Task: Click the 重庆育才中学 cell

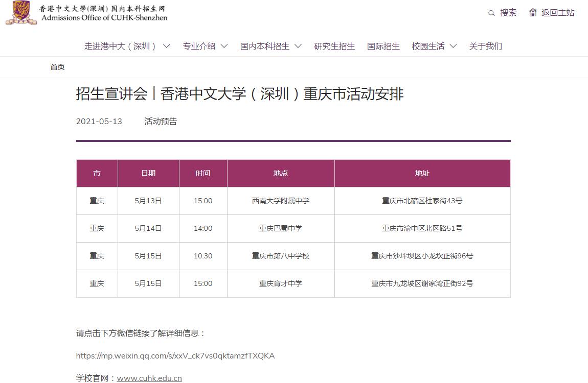Action: (x=281, y=283)
